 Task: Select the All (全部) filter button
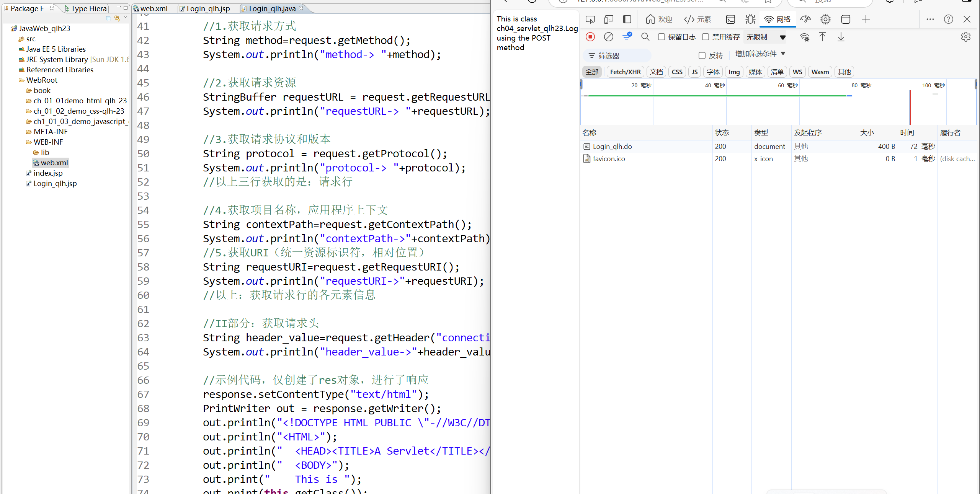point(592,72)
